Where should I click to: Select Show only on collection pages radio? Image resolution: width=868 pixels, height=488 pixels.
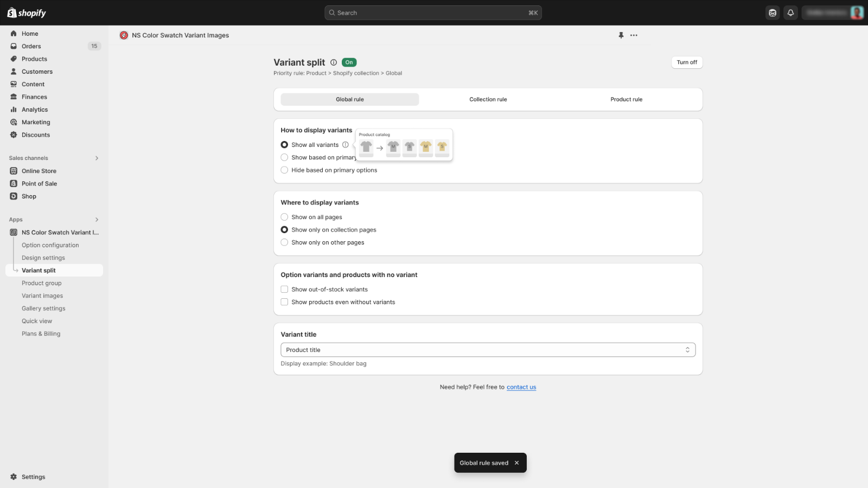(284, 230)
